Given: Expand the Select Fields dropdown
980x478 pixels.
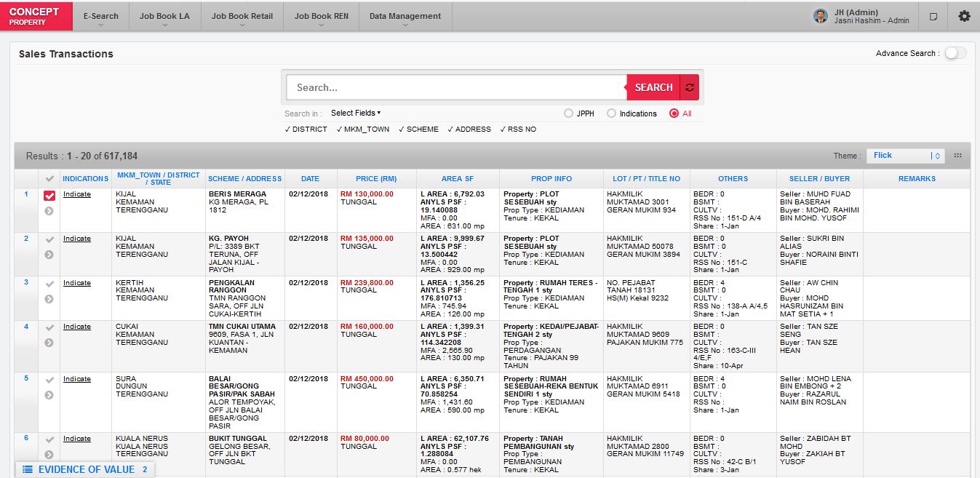Looking at the screenshot, I should (356, 113).
